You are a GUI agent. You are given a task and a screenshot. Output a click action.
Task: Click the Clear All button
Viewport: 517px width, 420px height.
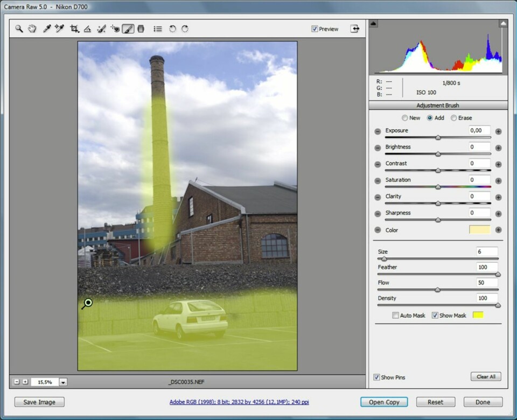tap(486, 376)
